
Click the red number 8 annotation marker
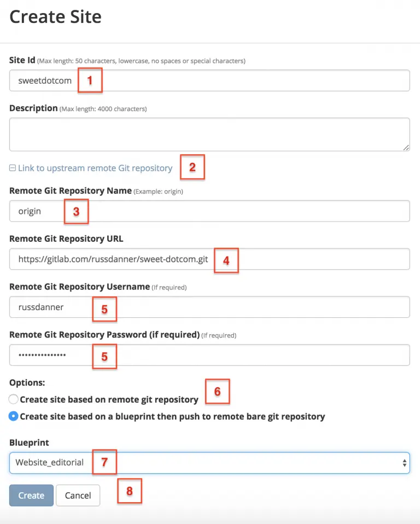click(x=130, y=491)
